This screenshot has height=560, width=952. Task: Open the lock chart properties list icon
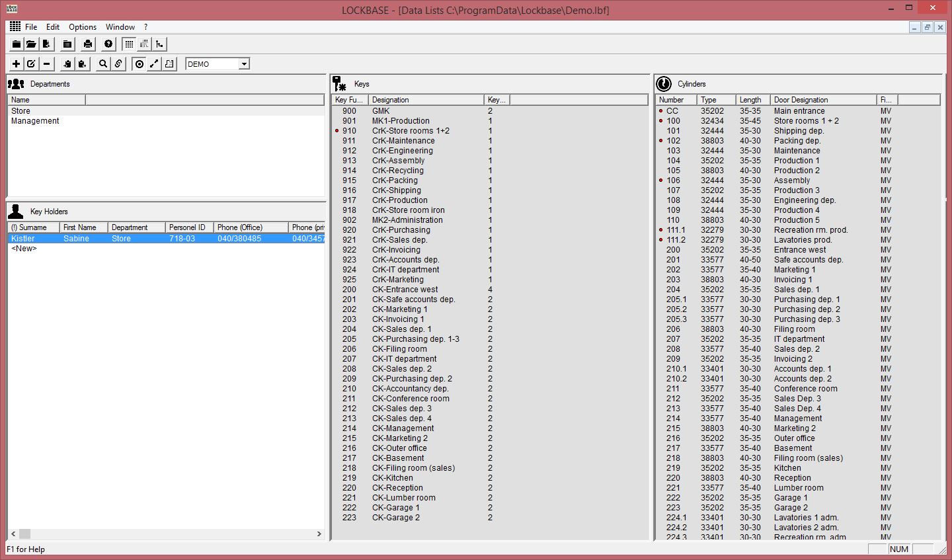67,44
